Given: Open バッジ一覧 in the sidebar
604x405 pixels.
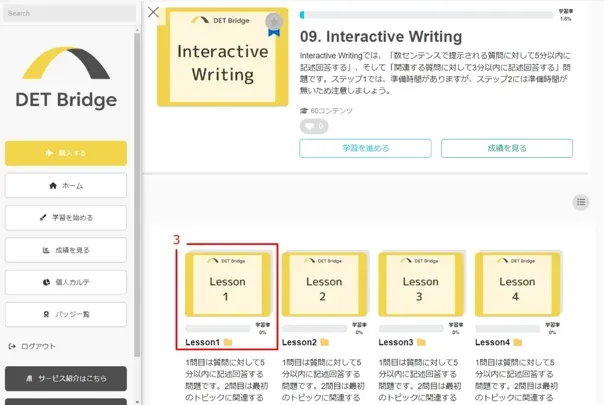Looking at the screenshot, I should click(66, 314).
